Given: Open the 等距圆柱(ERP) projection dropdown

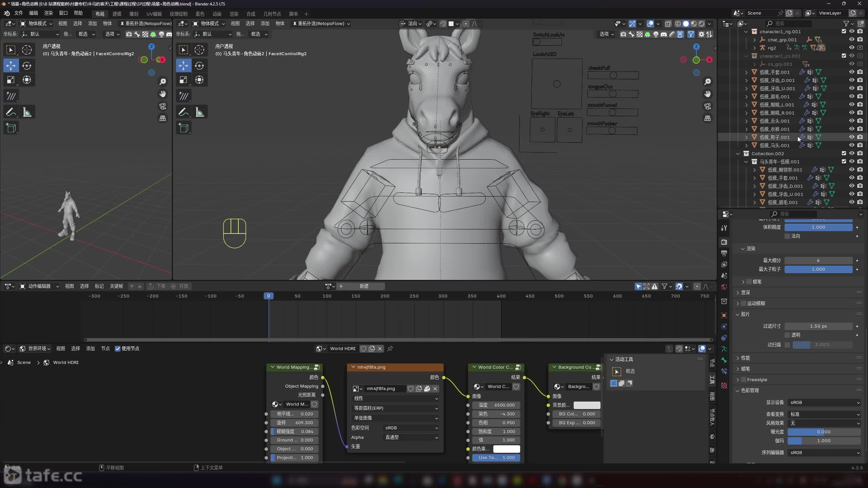Looking at the screenshot, I should point(395,408).
